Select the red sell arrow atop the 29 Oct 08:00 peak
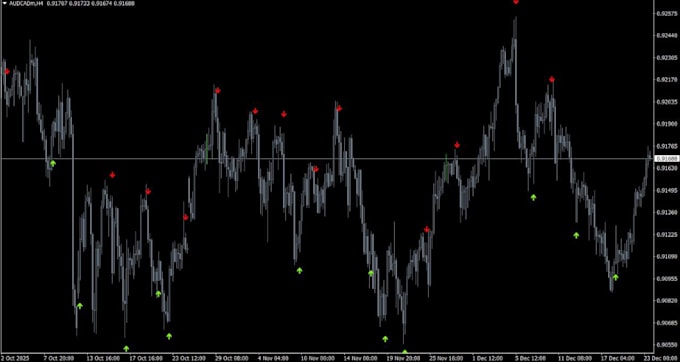The image size is (680, 362). [218, 91]
